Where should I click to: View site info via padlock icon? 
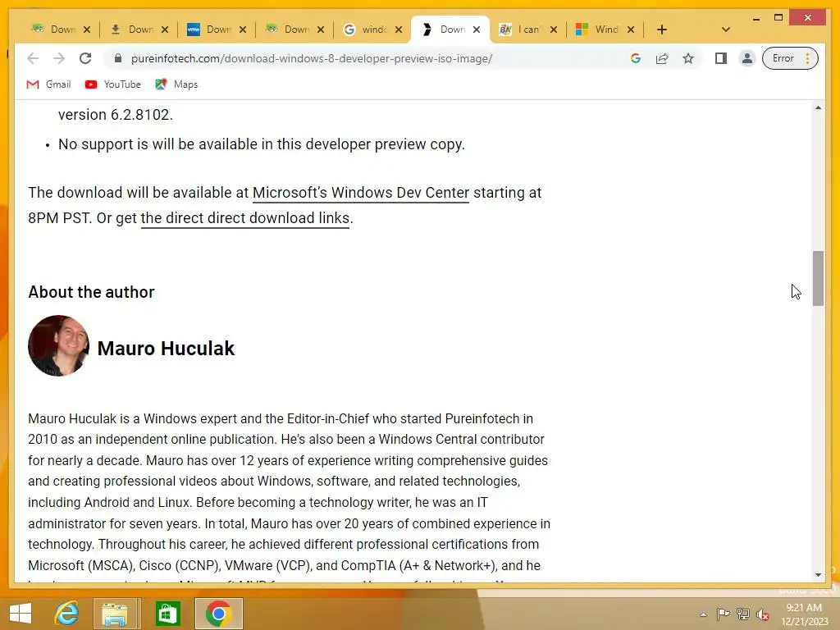click(x=118, y=58)
